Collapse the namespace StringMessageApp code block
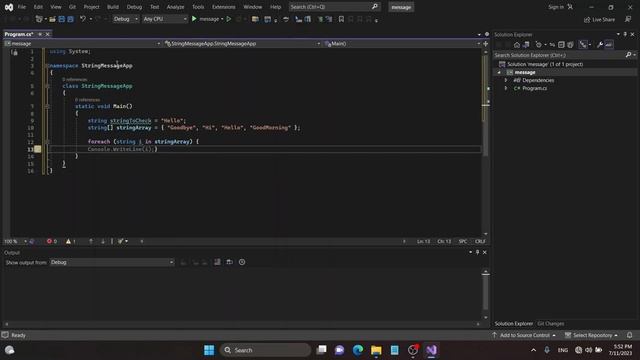Screen dimensions: 640x360 (x=47, y=65)
